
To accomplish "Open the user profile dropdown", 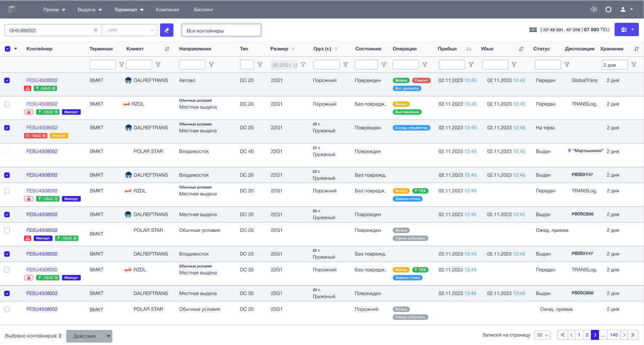I will (626, 9).
